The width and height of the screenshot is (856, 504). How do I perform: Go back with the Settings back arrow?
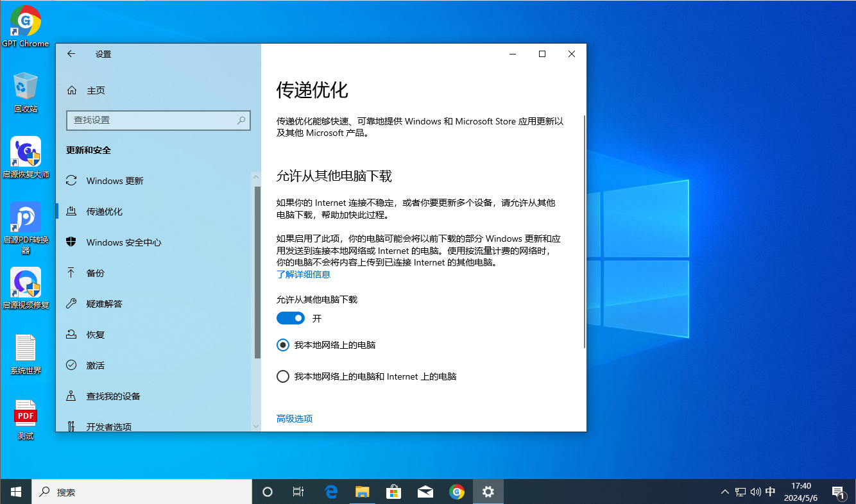71,55
